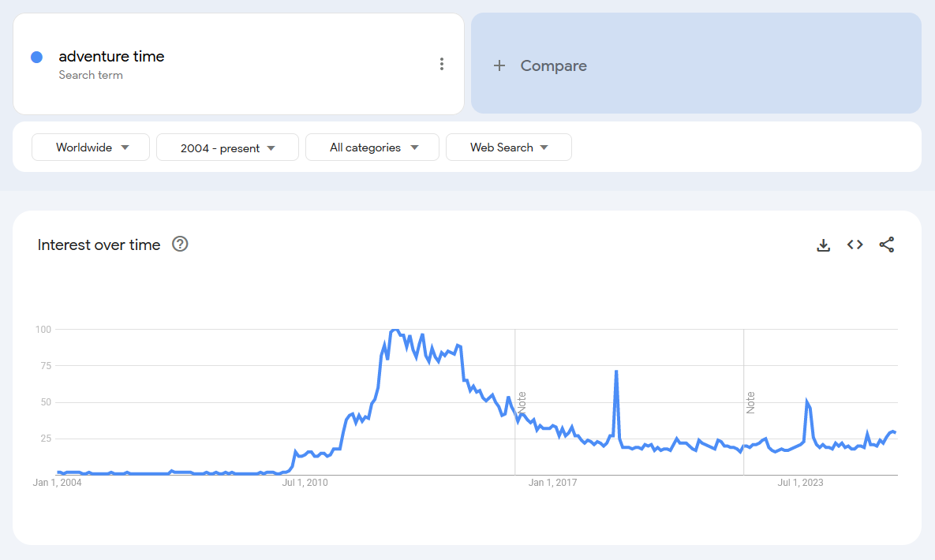The width and height of the screenshot is (935, 560).
Task: Click the plus icon beside Compare
Action: tap(499, 65)
